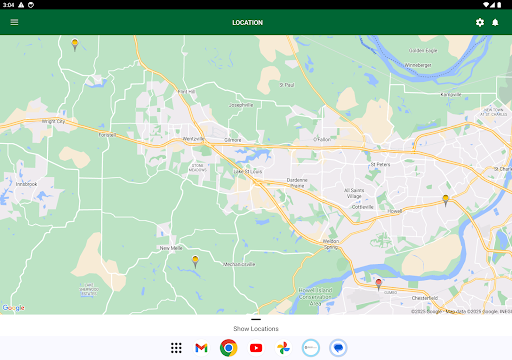Launch Chrome from the dock
The width and height of the screenshot is (512, 360).
[228, 348]
